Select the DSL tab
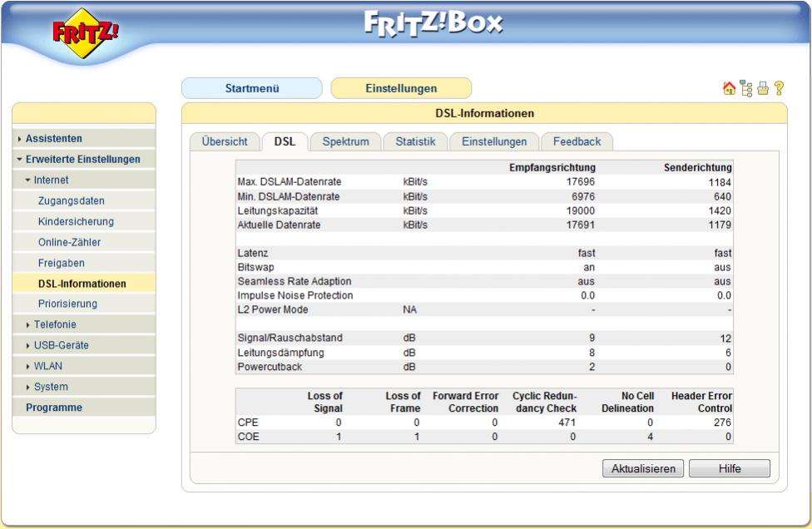812x529 pixels. 285,141
